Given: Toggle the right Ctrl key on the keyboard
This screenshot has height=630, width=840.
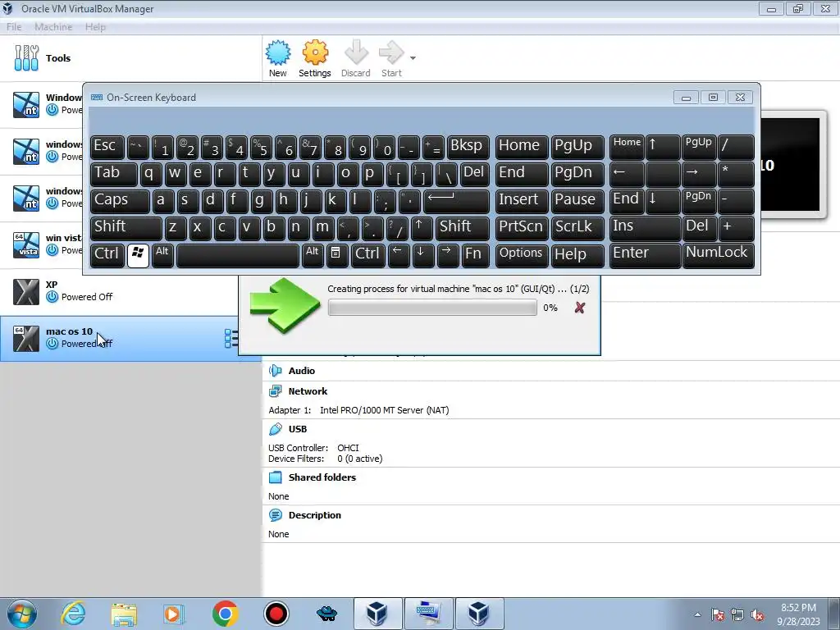Looking at the screenshot, I should 367,255.
